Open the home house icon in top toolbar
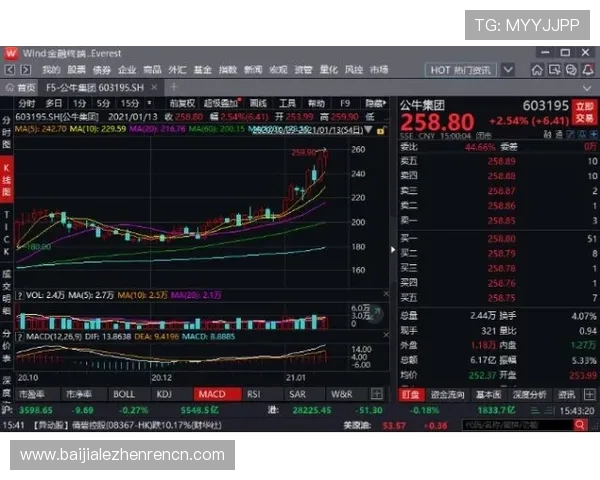Viewport: 600px width, 480px height. pos(537,70)
